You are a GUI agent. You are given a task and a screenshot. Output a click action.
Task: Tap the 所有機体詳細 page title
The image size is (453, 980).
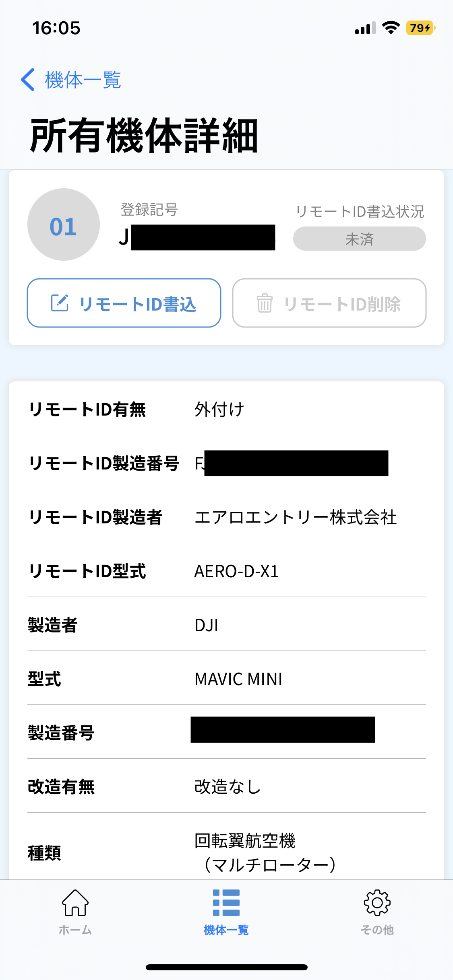point(144,136)
